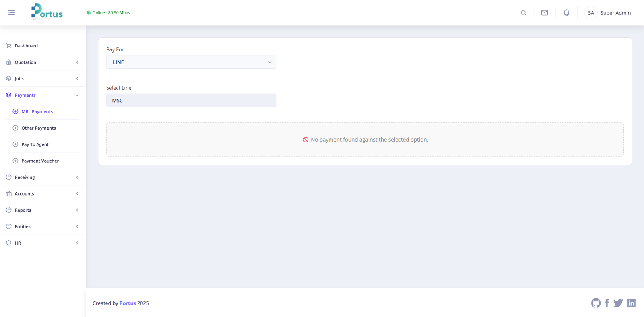Open Other Payments submenu item
This screenshot has height=317, width=644.
[x=39, y=128]
